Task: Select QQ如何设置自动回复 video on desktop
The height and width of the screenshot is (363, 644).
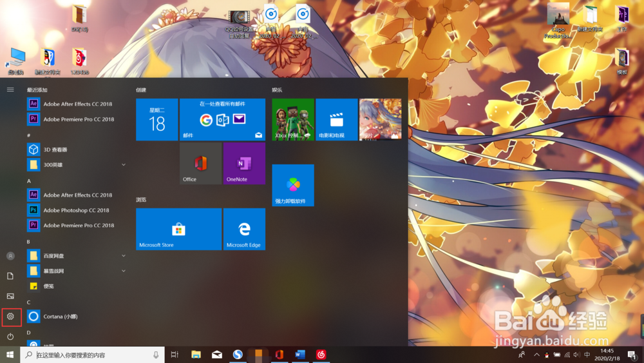Action: (239, 24)
